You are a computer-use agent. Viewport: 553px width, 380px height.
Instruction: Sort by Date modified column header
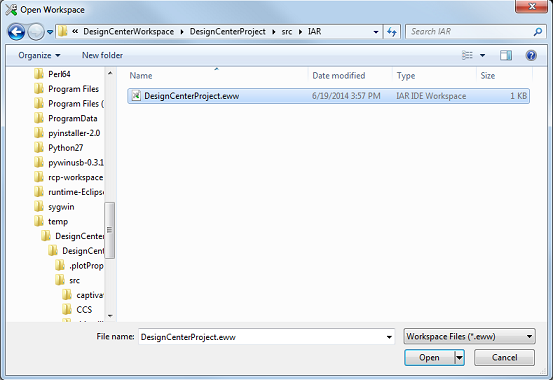click(x=350, y=76)
